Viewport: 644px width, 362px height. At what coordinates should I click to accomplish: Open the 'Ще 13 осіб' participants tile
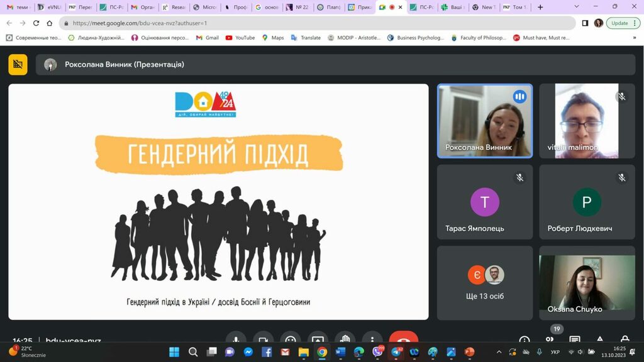click(484, 283)
